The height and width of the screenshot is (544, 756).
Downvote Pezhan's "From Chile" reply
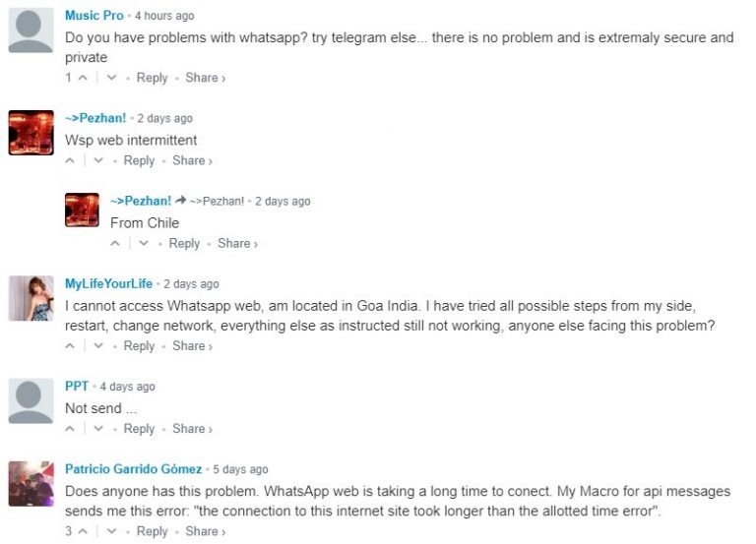point(144,243)
